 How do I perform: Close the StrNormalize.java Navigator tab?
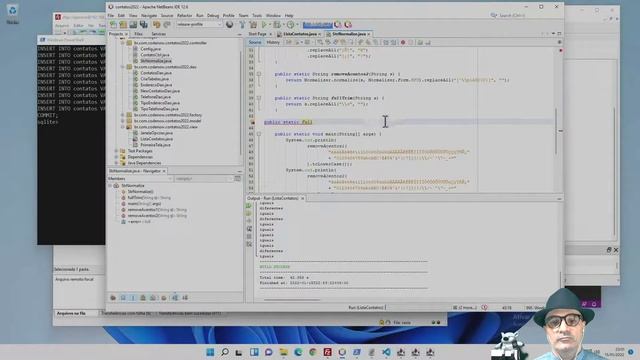[164, 171]
